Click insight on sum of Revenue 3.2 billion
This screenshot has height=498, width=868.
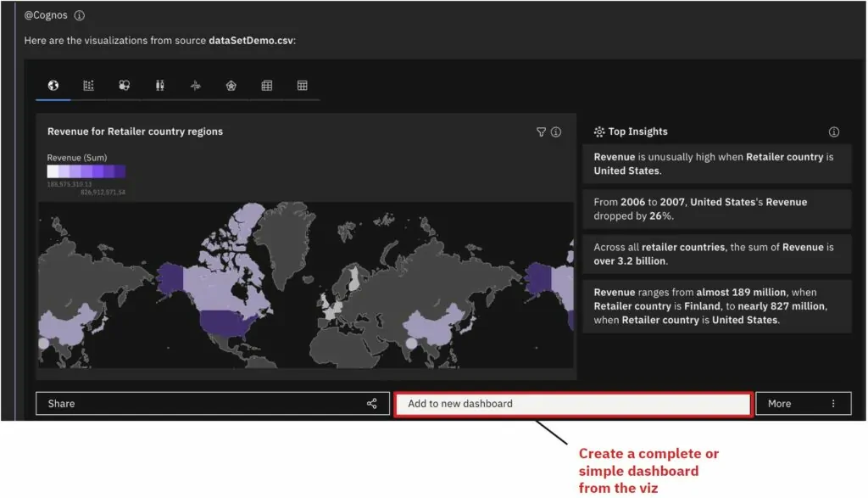click(x=716, y=254)
